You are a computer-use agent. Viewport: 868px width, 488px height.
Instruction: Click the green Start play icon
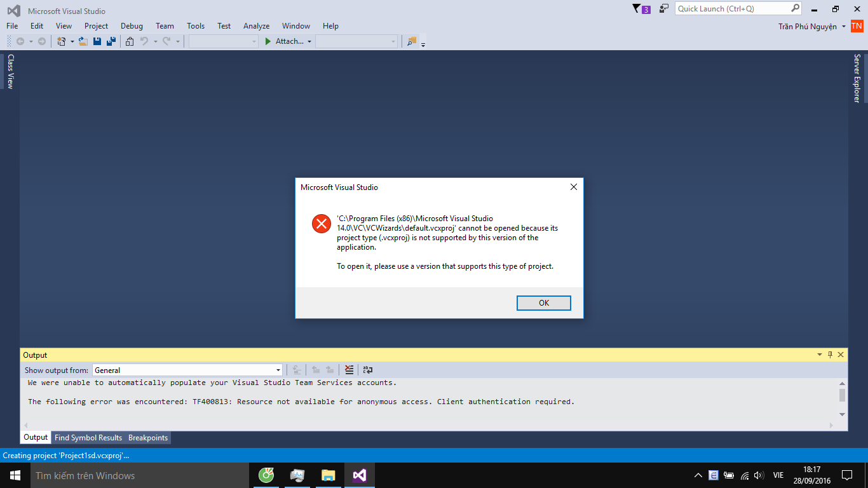[x=268, y=41]
